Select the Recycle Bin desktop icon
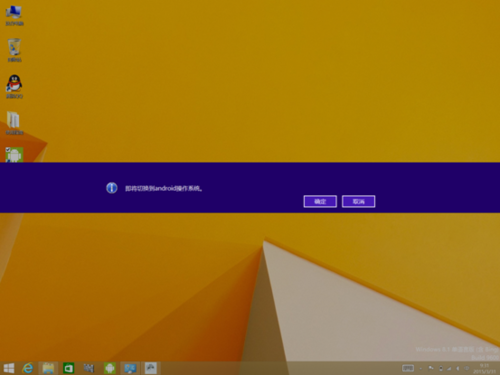Viewport: 500px width, 375px height. (14, 50)
